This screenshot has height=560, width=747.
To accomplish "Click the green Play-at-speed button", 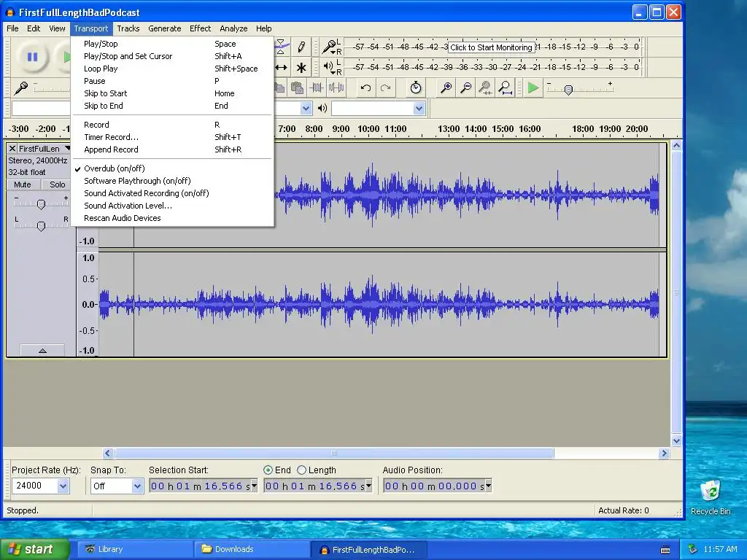I will point(533,88).
